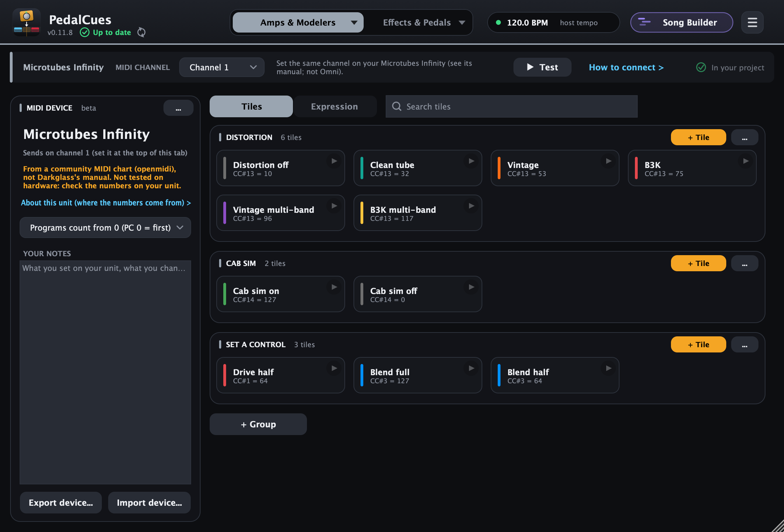Add a tile to CAB SIM group

click(x=698, y=264)
